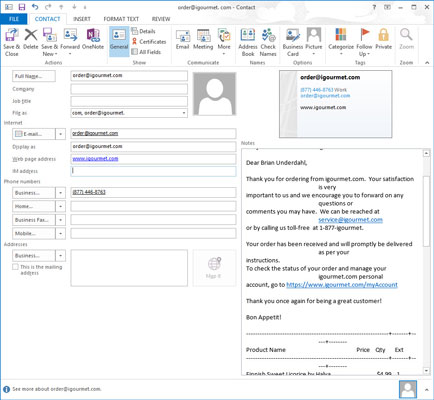The image size is (434, 400).
Task: Expand the Business address type dropdown
Action: 61,256
